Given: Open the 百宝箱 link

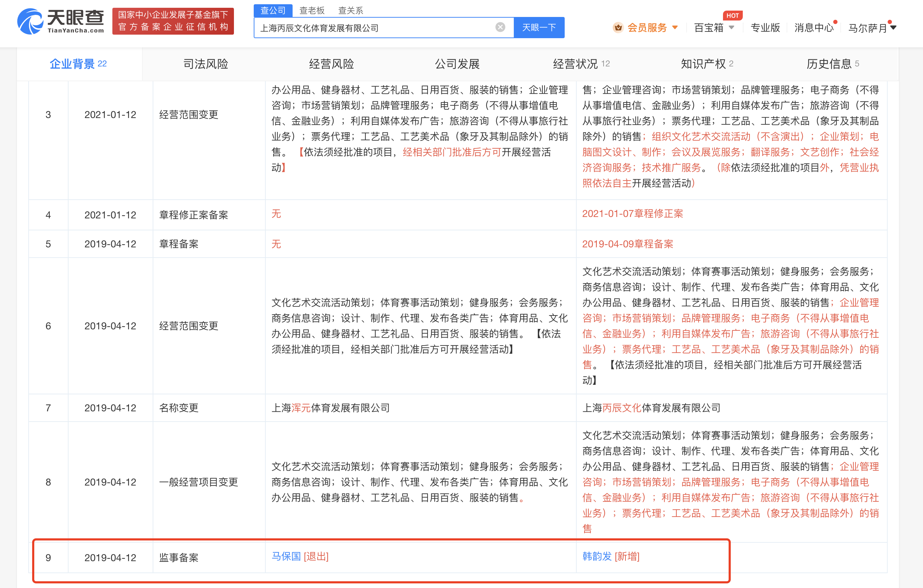Looking at the screenshot, I should point(709,28).
